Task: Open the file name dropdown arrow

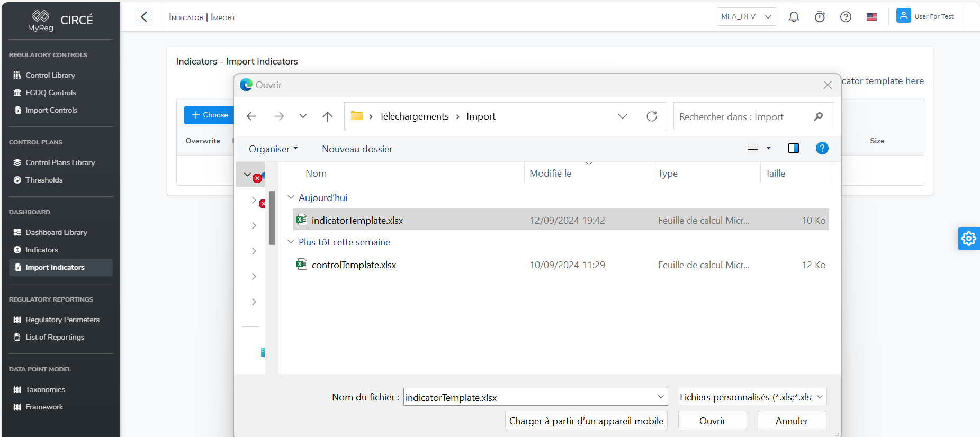Action: (661, 397)
